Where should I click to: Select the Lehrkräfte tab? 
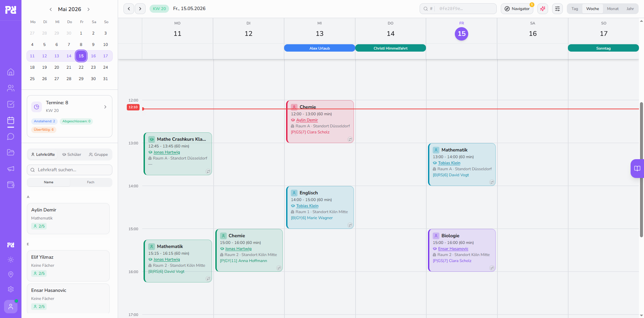click(x=43, y=154)
